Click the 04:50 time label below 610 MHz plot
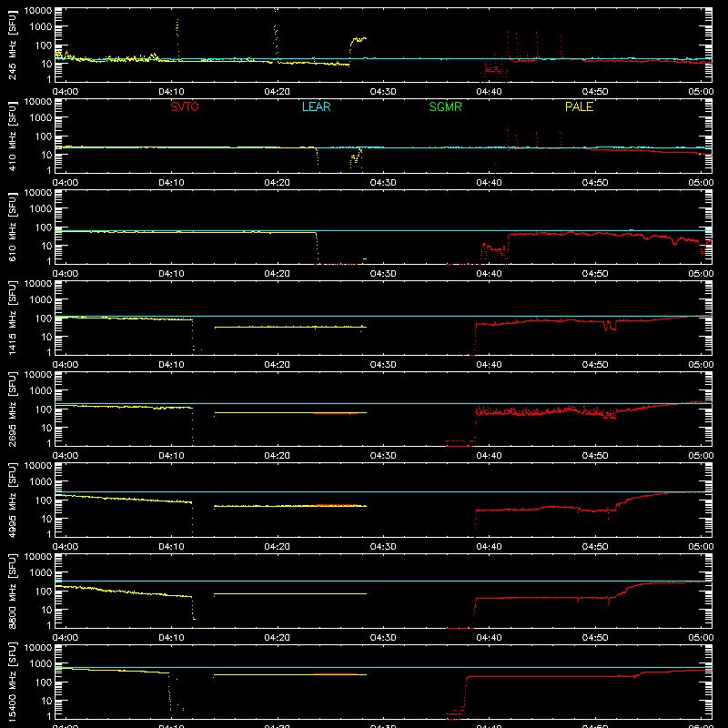The width and height of the screenshot is (728, 728). 595,274
